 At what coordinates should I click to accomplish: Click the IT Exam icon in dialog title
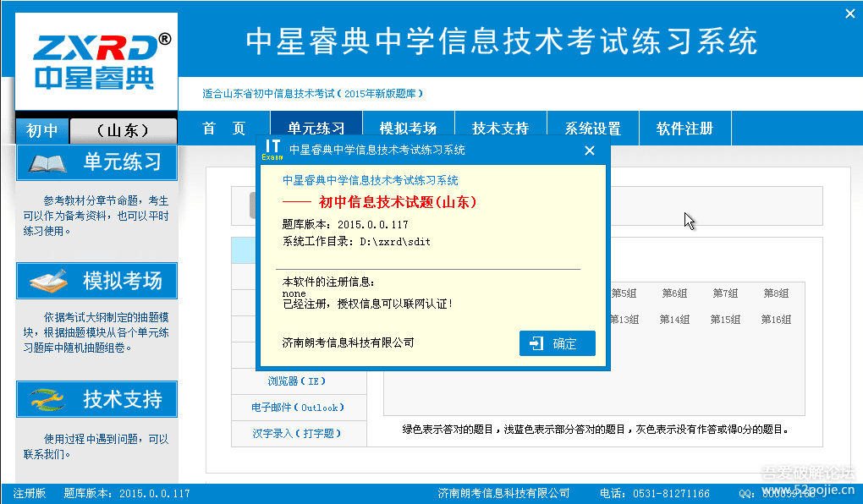[x=272, y=151]
